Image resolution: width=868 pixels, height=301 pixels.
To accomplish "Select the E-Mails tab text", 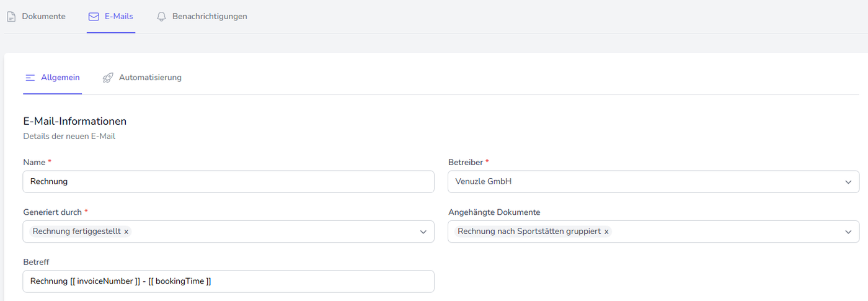I will 119,17.
